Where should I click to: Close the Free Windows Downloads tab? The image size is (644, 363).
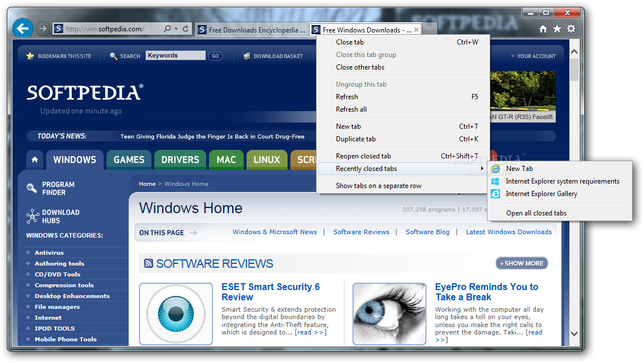click(x=416, y=30)
